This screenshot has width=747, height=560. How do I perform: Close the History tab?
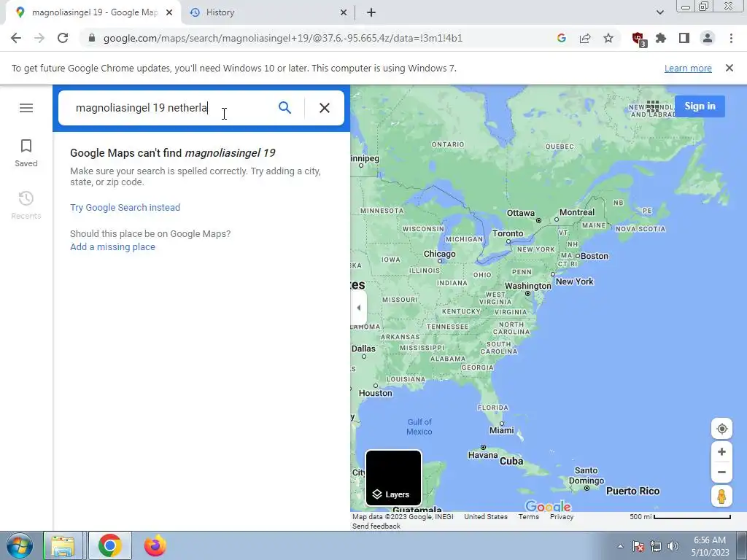(x=344, y=13)
